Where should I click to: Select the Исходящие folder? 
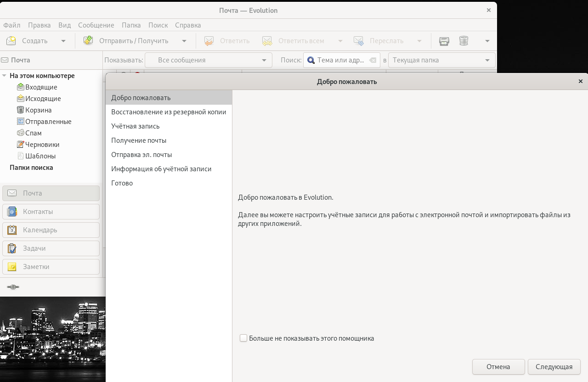43,99
